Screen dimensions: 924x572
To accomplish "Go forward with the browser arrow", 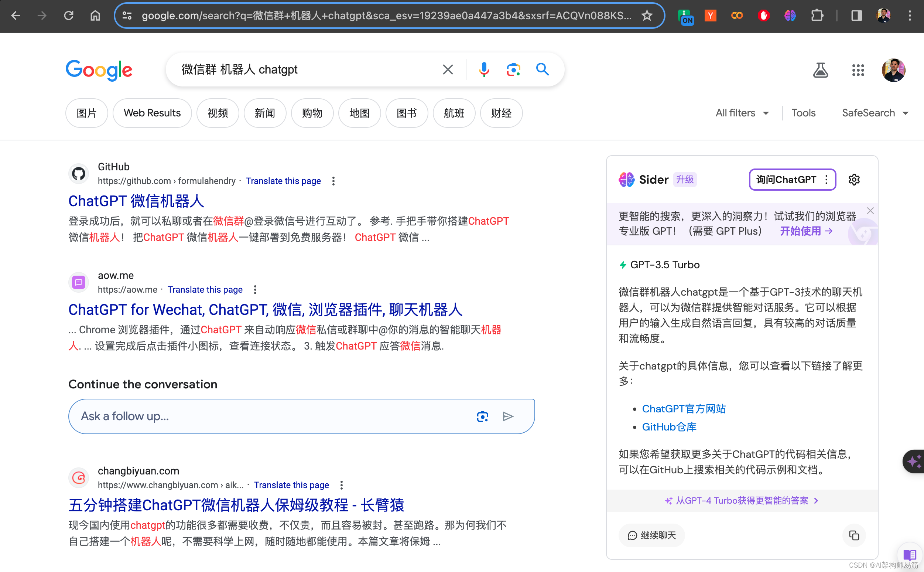I will [42, 16].
